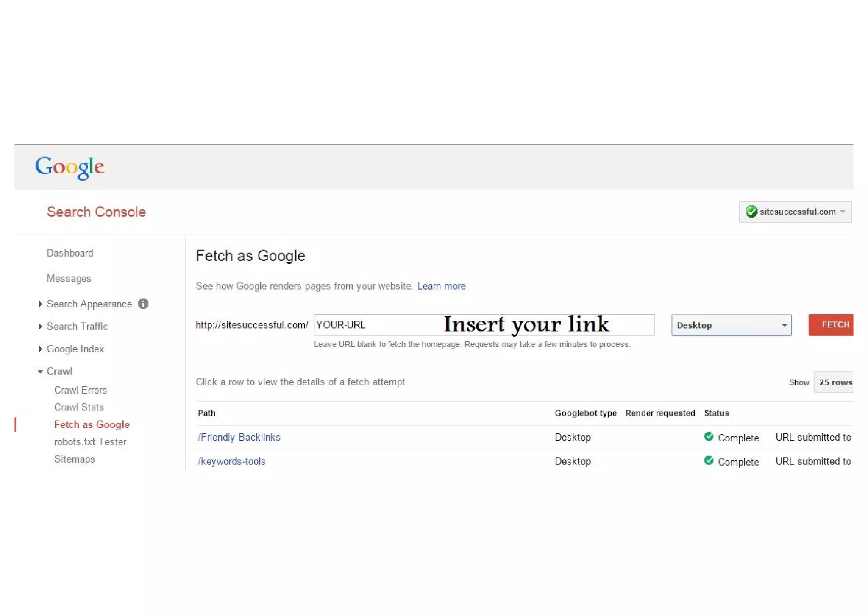
Task: Expand the Google Index section
Action: (41, 349)
